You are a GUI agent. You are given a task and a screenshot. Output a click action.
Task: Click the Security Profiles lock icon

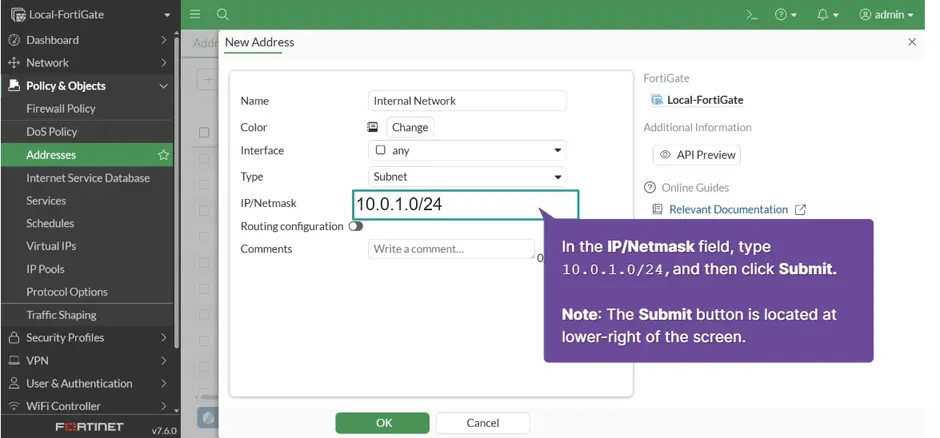pos(14,338)
